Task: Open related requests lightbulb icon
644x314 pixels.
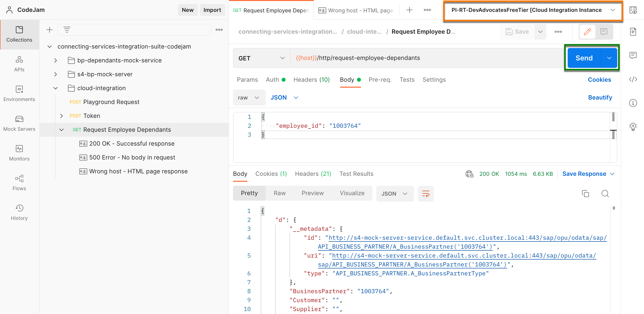Action: (x=633, y=127)
